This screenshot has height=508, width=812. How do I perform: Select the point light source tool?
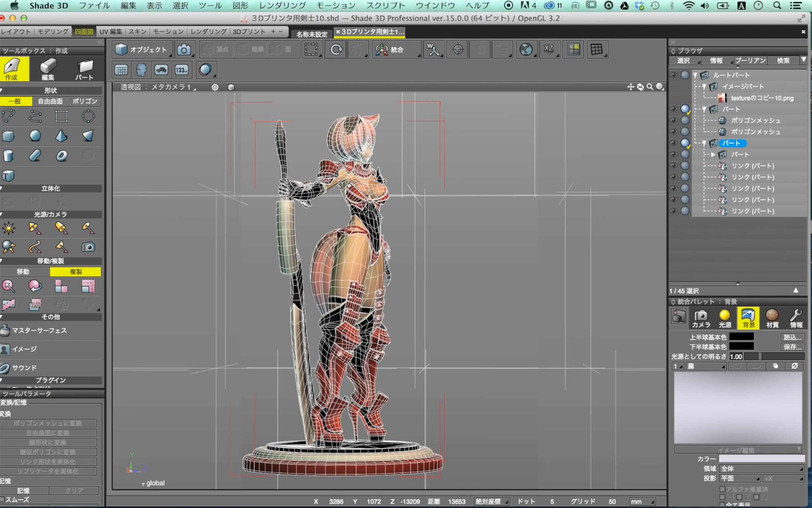point(8,228)
